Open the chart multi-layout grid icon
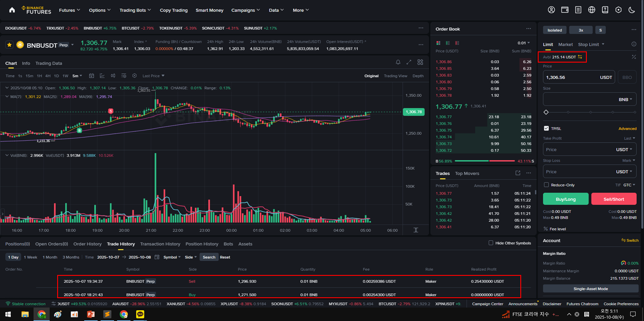The height and width of the screenshot is (321, 644). (x=420, y=62)
